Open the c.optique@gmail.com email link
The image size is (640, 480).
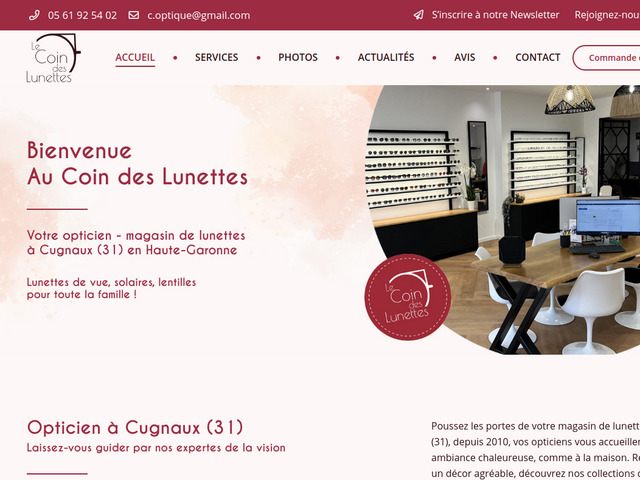(x=199, y=16)
